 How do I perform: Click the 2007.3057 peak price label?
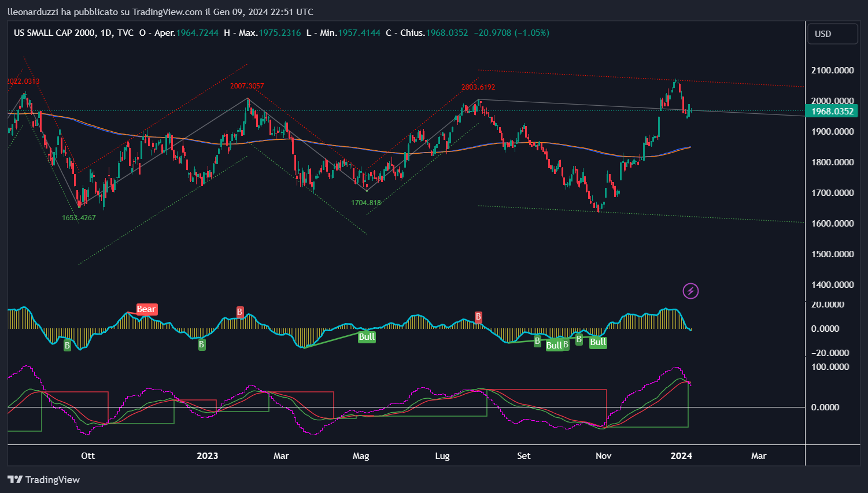[247, 86]
